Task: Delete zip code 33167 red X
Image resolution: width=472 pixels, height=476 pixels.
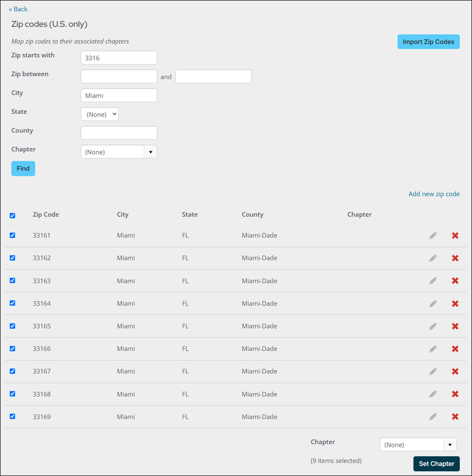Action: click(x=455, y=371)
